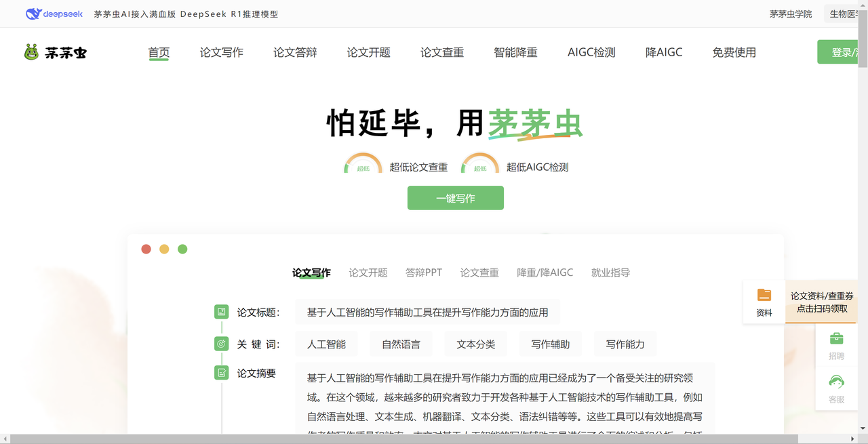The image size is (868, 444).
Task: Click the 招聘 briefcase icon
Action: pos(836,339)
